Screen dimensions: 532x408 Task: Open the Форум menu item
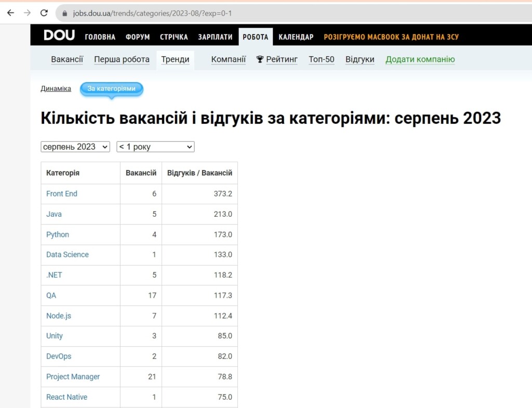point(138,37)
